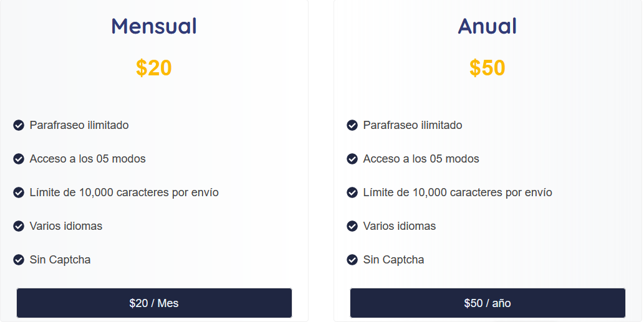This screenshot has height=322, width=644.
Task: Click checkmark icon beside Anual Varios idiomas
Action: (x=352, y=226)
